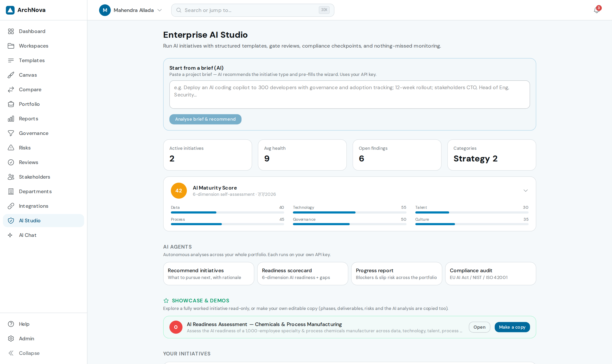The width and height of the screenshot is (612, 364).
Task: Click the red O initiative badge
Action: point(176,327)
